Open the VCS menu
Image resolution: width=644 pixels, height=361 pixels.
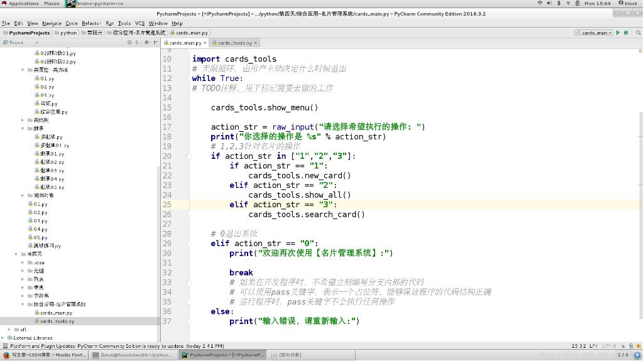click(x=139, y=23)
